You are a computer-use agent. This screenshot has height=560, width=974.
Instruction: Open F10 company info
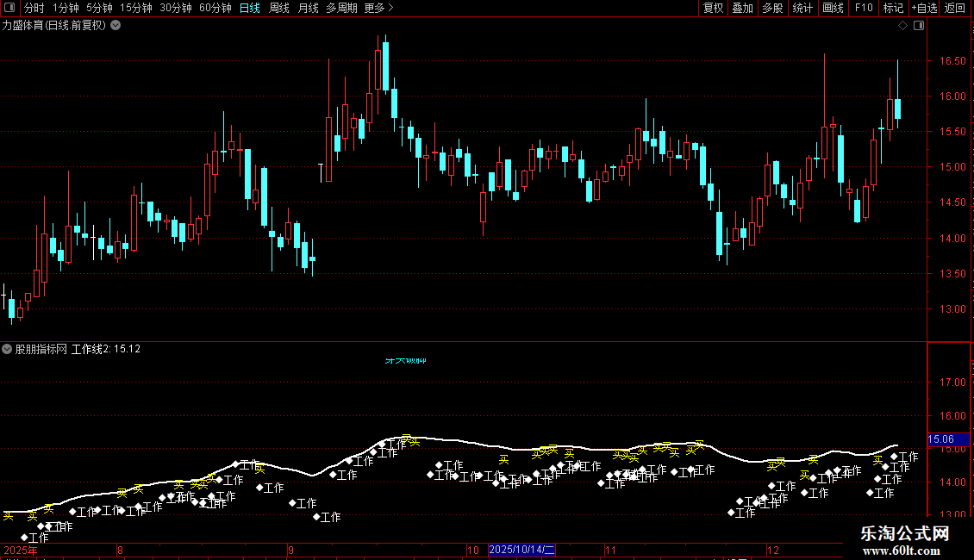pyautogui.click(x=864, y=8)
